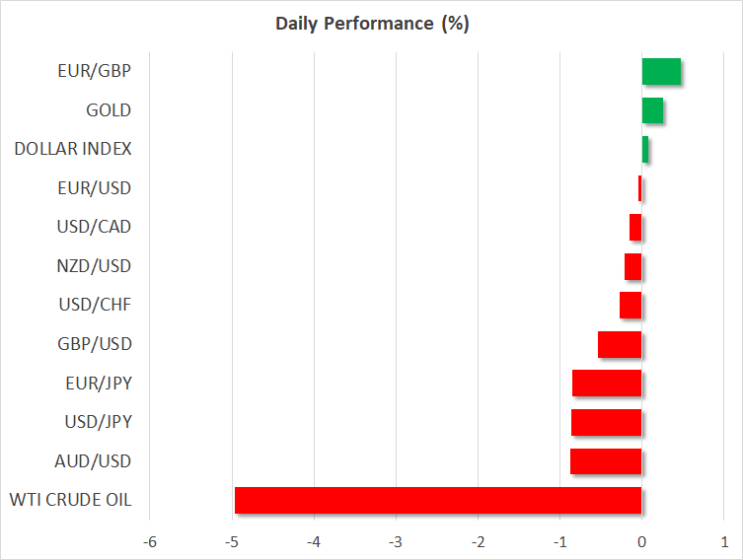Click the -5 tick on horizontal axis

coord(231,541)
